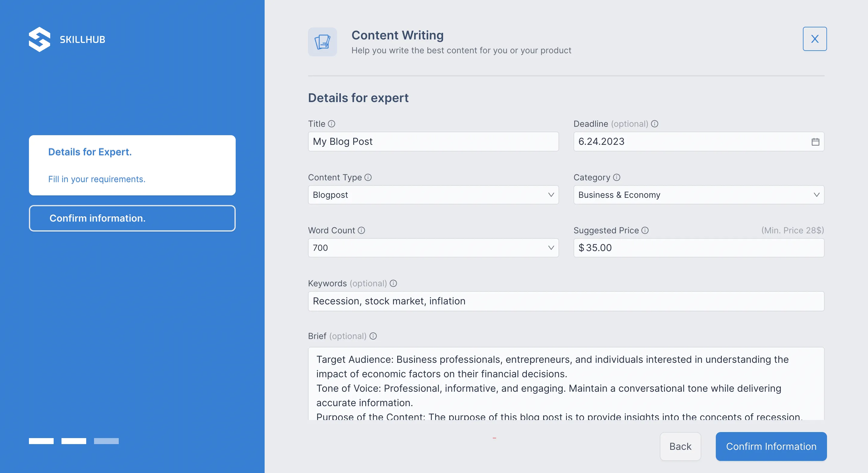Click the third progress indicator bar
868x473 pixels.
pos(106,441)
